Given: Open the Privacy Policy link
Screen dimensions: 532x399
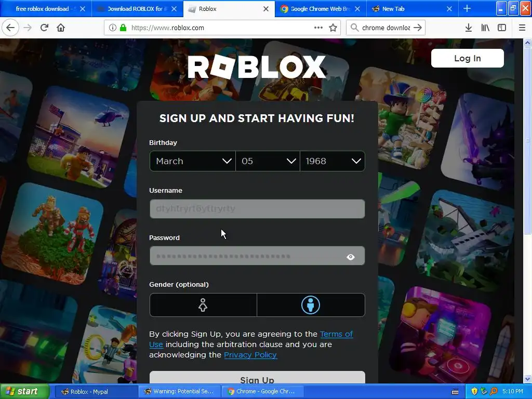Looking at the screenshot, I should (250, 354).
